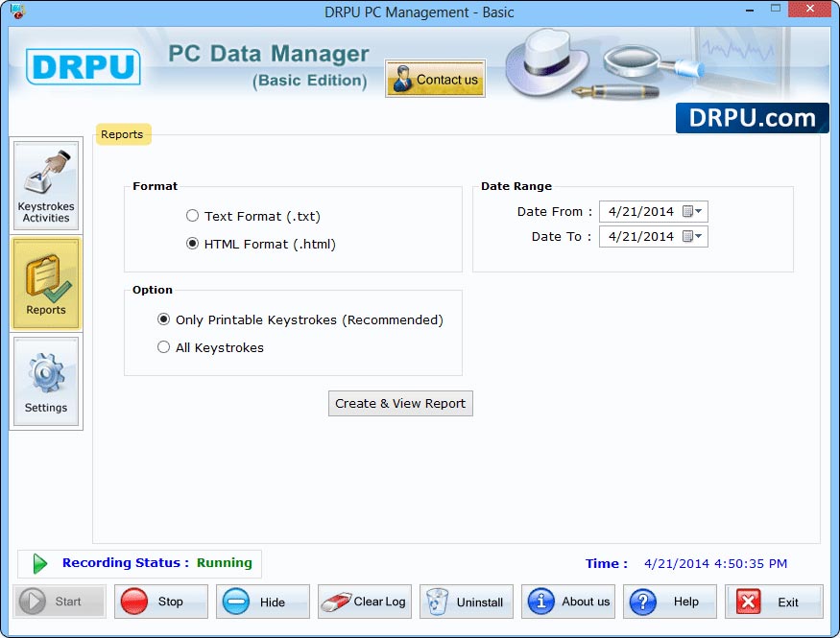Click the Date From date value
The width and height of the screenshot is (840, 638).
tap(641, 211)
